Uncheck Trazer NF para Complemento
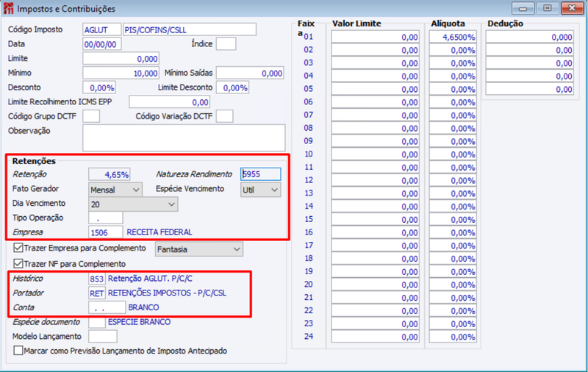588x372 pixels. pyautogui.click(x=18, y=264)
